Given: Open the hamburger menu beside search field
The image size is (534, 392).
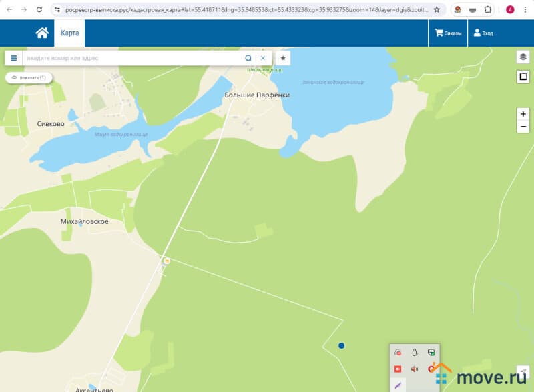Looking at the screenshot, I should pos(13,58).
